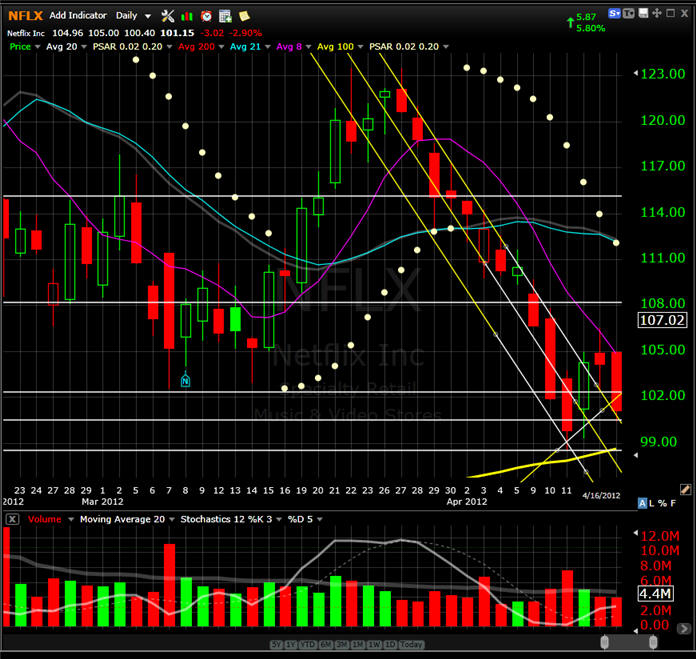Expand the Avg 200 indicator dropdown
Image resolution: width=696 pixels, height=659 pixels.
coord(221,47)
